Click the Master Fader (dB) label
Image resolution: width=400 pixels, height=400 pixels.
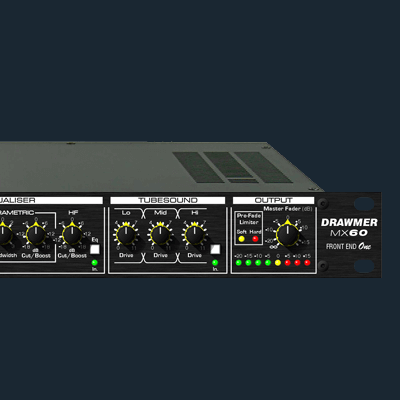click(x=288, y=209)
